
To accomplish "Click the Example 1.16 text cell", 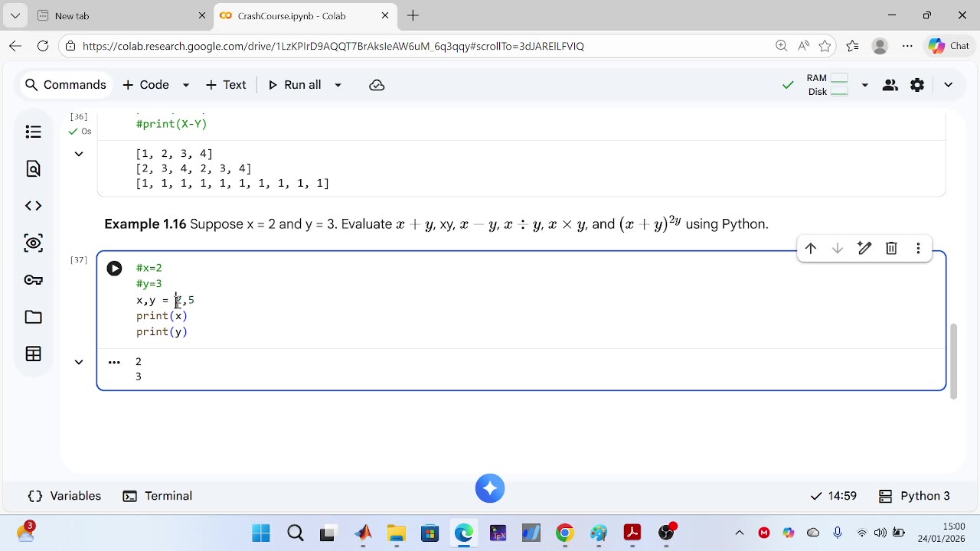I will (436, 224).
